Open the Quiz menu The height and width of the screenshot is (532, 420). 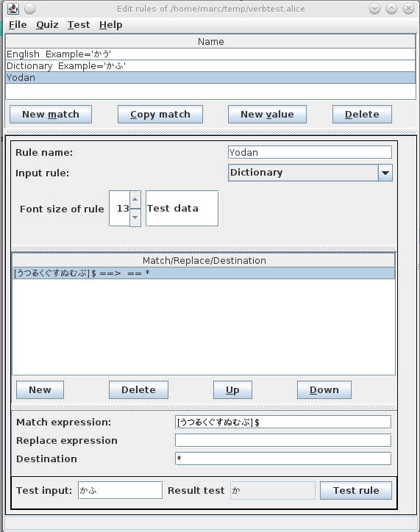pyautogui.click(x=47, y=25)
